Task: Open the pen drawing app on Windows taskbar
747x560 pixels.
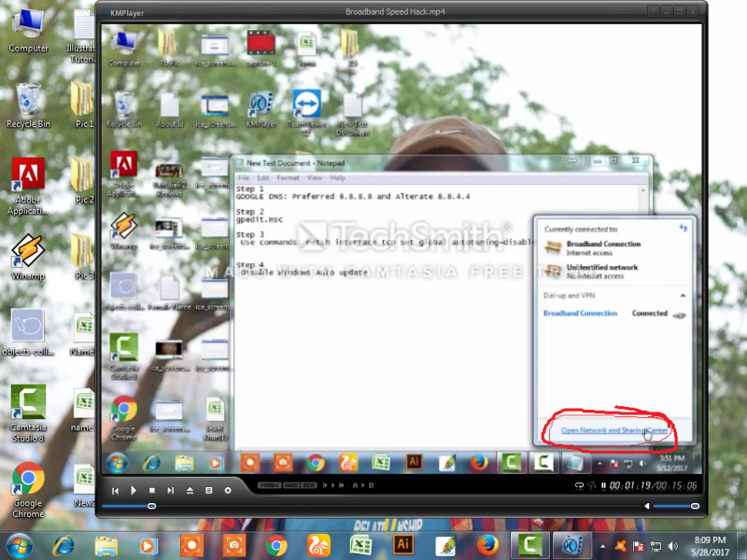Action: pos(445,546)
